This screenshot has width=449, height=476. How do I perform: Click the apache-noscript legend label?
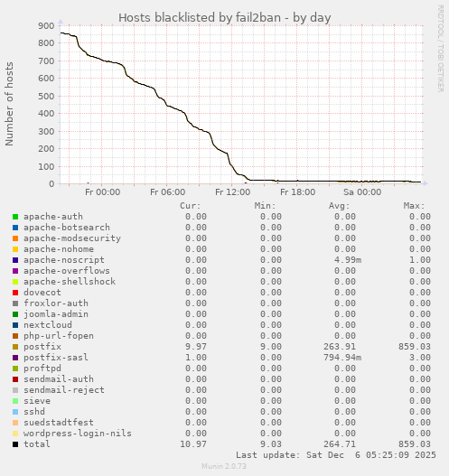tap(64, 260)
